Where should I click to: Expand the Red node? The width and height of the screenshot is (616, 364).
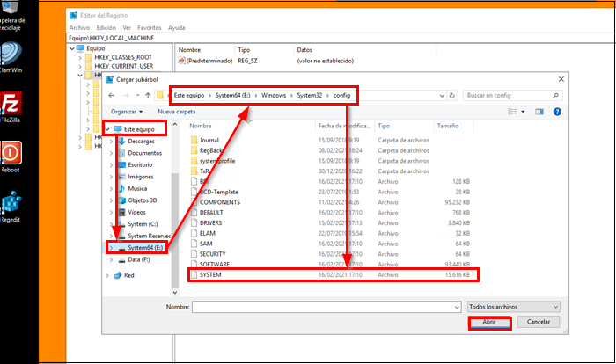coord(107,275)
